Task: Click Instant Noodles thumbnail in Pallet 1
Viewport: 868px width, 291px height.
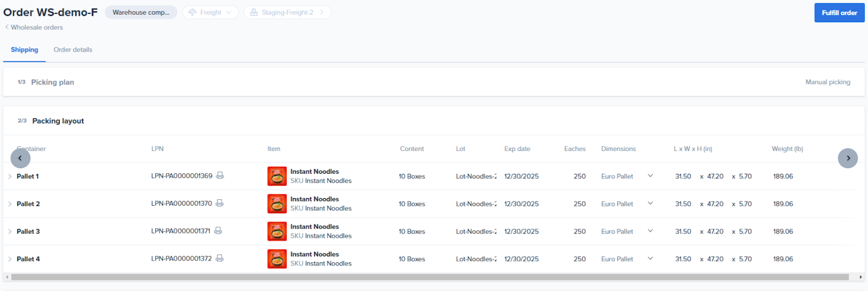Action: [x=277, y=176]
